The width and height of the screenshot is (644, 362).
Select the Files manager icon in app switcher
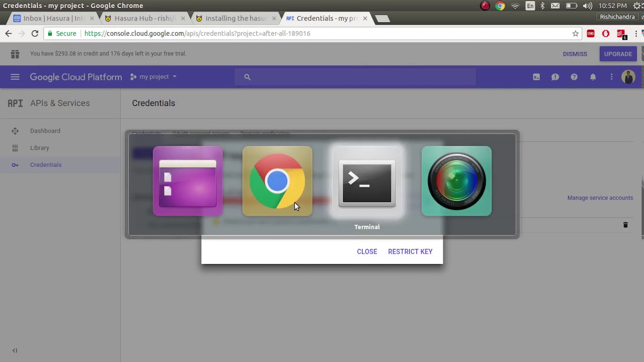click(188, 181)
